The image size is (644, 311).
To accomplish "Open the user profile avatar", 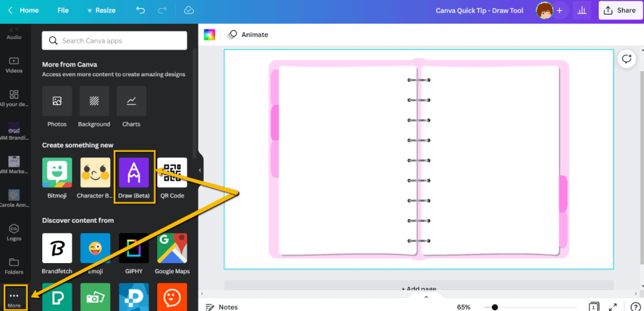I will [x=544, y=10].
